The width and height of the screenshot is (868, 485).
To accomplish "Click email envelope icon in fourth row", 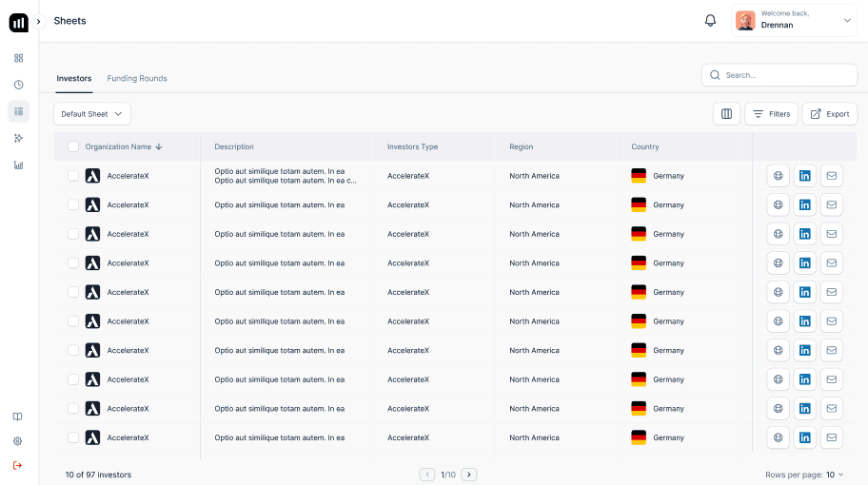I will coord(832,263).
